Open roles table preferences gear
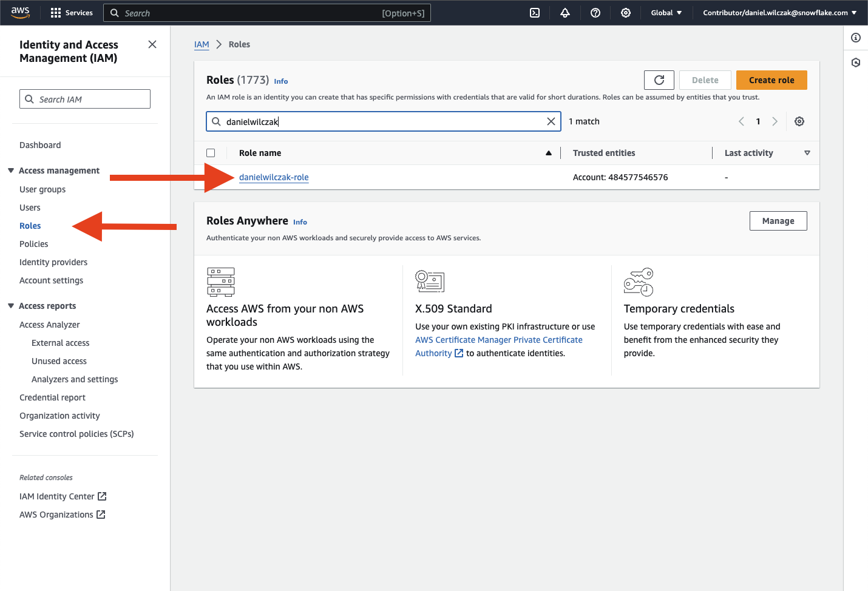The image size is (868, 591). coord(799,121)
